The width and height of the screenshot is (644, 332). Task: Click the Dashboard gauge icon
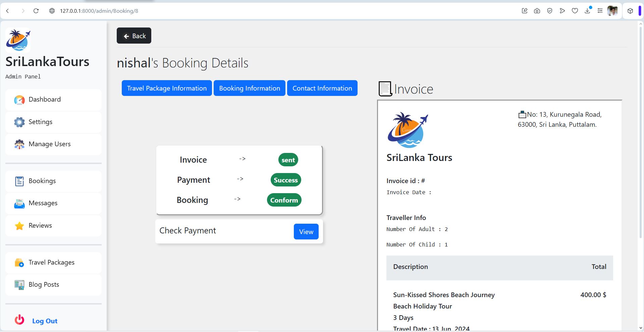click(x=19, y=100)
